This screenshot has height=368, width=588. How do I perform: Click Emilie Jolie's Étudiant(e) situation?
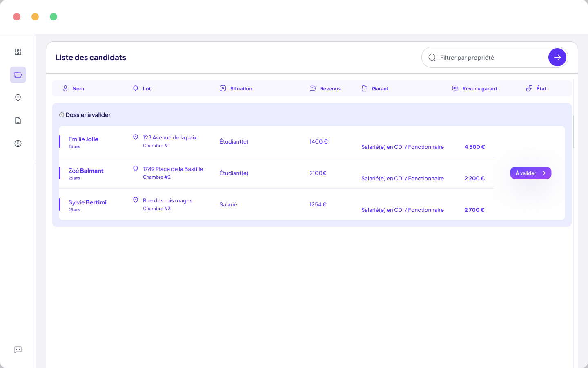coord(234,142)
